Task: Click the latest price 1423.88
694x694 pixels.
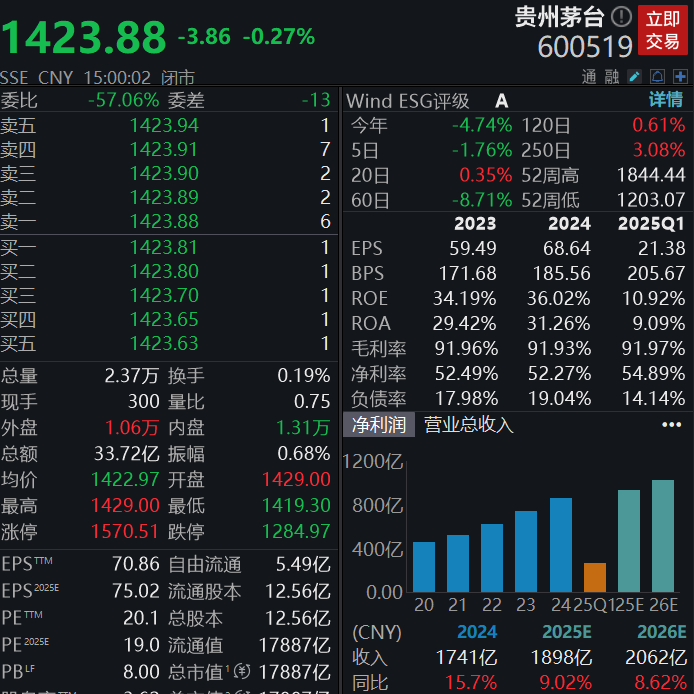Action: tap(84, 38)
